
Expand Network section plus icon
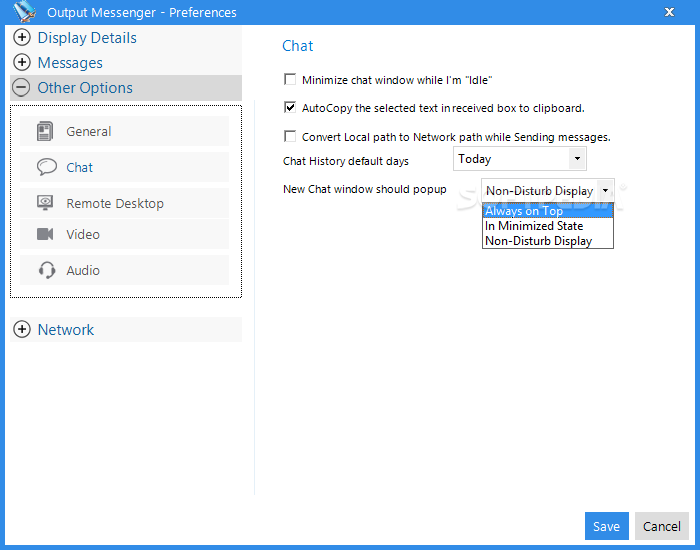(x=22, y=329)
